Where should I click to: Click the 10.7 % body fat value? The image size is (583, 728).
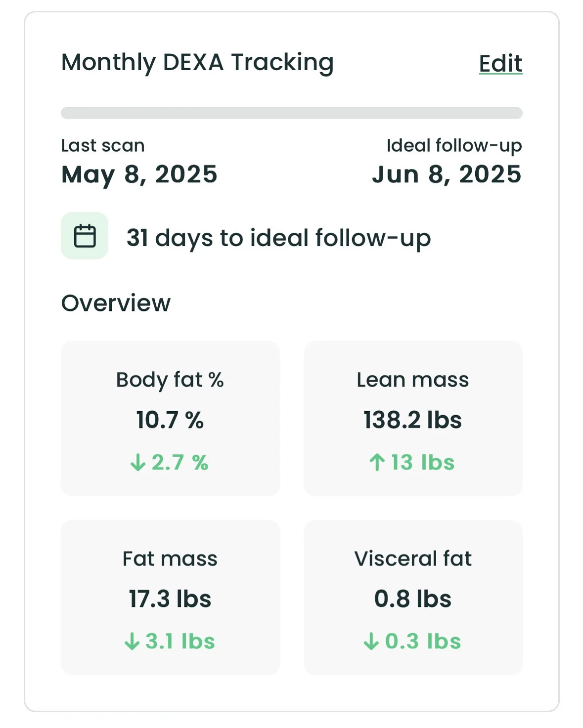coord(170,420)
